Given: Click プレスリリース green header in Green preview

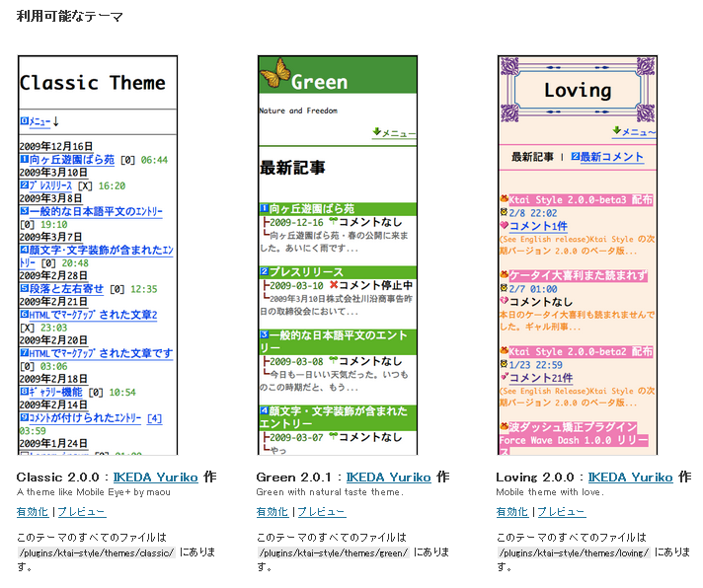Looking at the screenshot, I should [306, 271].
